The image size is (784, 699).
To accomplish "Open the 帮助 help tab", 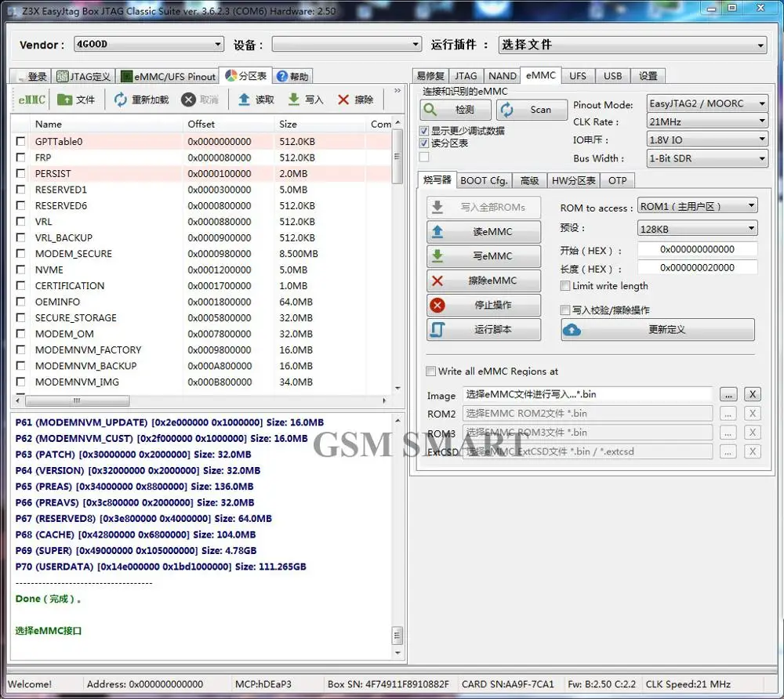I will coord(293,77).
